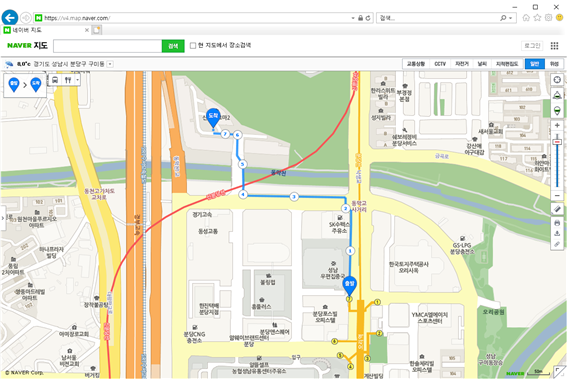The height and width of the screenshot is (383, 567).
Task: Open the favorites star icon
Action: pos(537,18)
